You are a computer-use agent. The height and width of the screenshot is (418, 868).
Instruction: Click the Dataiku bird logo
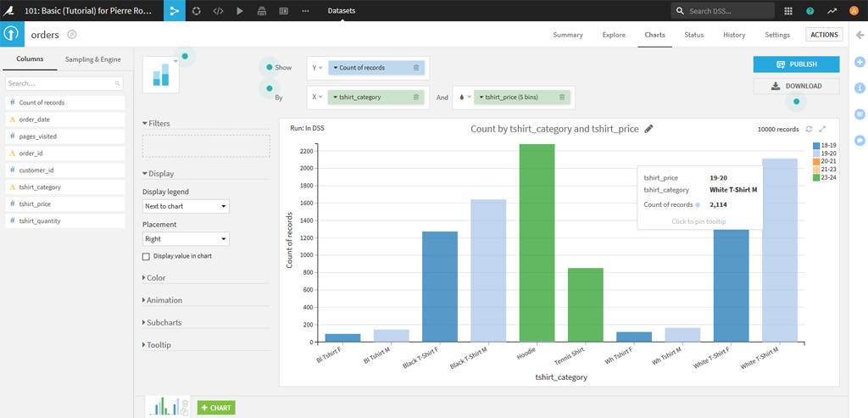click(x=8, y=10)
